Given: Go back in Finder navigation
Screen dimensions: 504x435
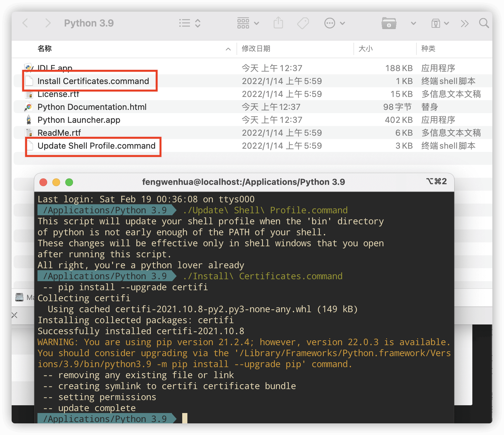Looking at the screenshot, I should pos(25,23).
